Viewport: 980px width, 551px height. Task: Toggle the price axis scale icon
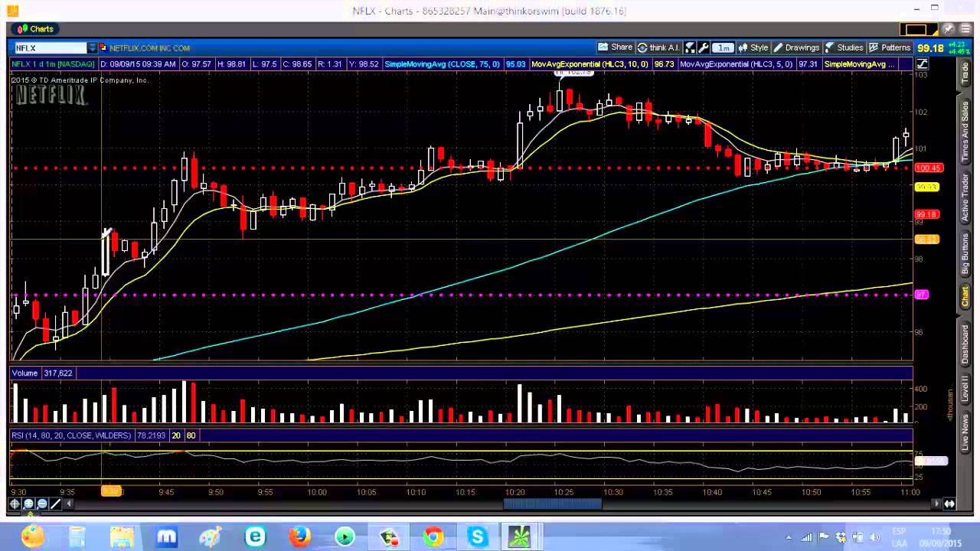coord(921,65)
